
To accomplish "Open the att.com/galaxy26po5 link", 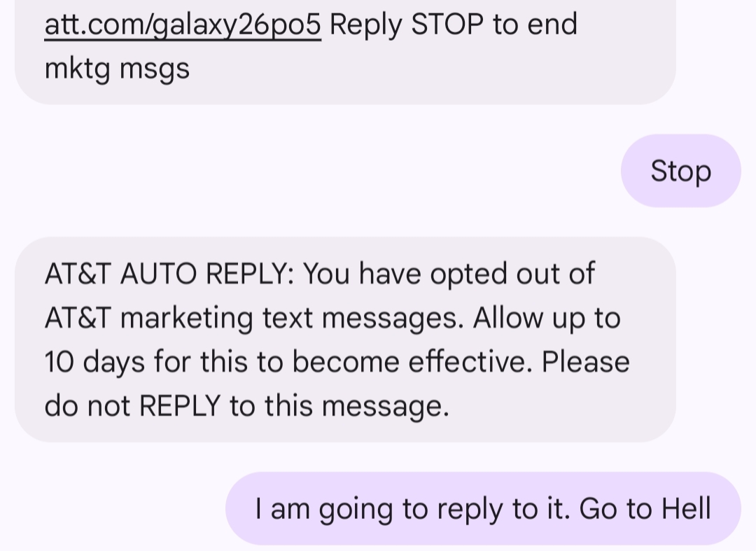I will [x=182, y=25].
